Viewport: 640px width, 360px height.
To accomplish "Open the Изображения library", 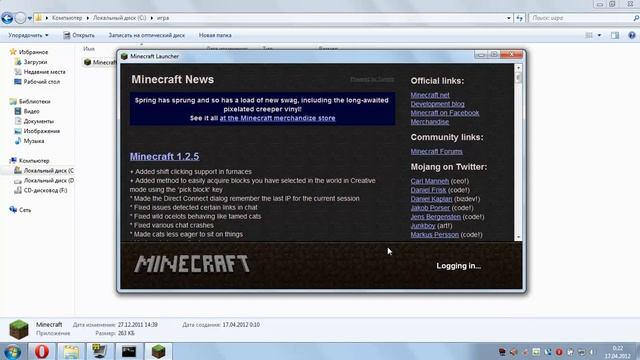I will 38,131.
